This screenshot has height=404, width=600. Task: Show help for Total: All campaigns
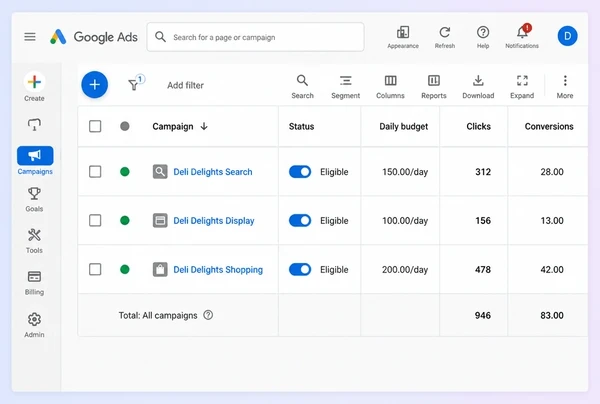[208, 315]
